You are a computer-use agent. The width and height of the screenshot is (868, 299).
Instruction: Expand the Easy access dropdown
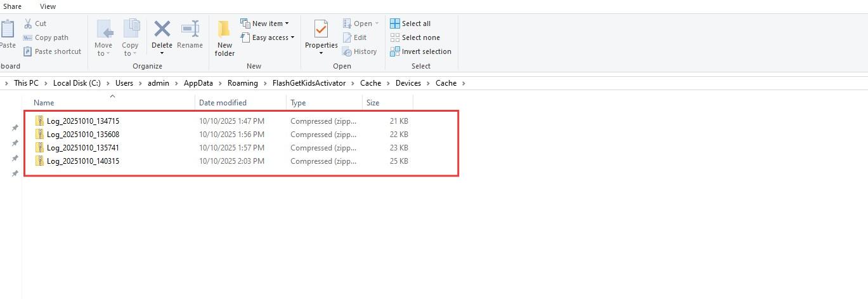click(292, 37)
